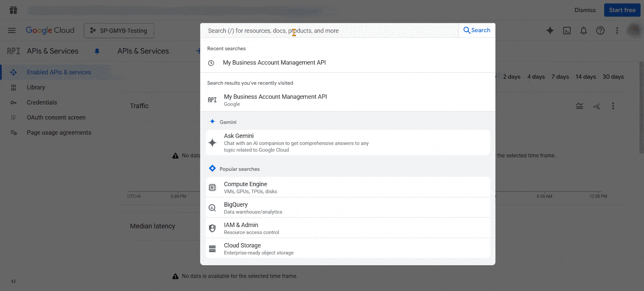Image resolution: width=644 pixels, height=291 pixels.
Task: Click the Traffic chart explore metrics icon
Action: pyautogui.click(x=597, y=106)
